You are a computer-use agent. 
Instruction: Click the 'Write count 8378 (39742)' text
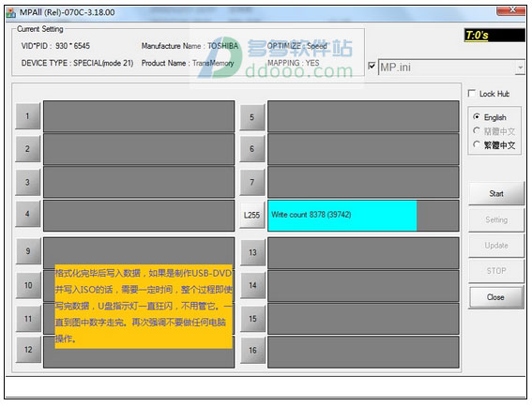(312, 215)
